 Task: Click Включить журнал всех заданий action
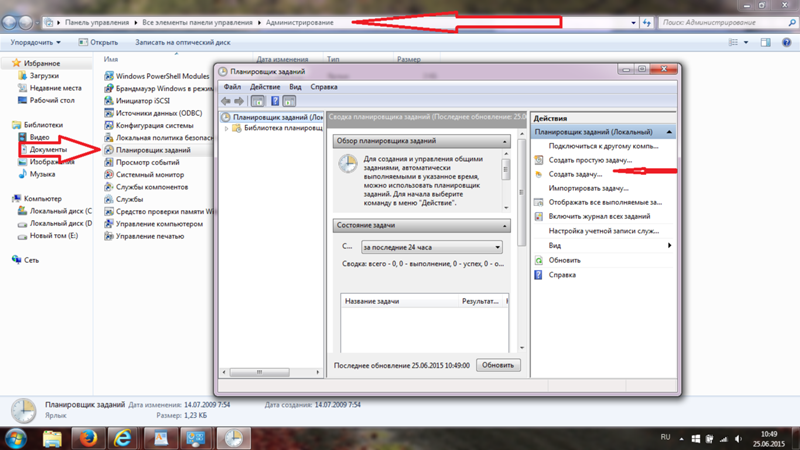coord(599,216)
